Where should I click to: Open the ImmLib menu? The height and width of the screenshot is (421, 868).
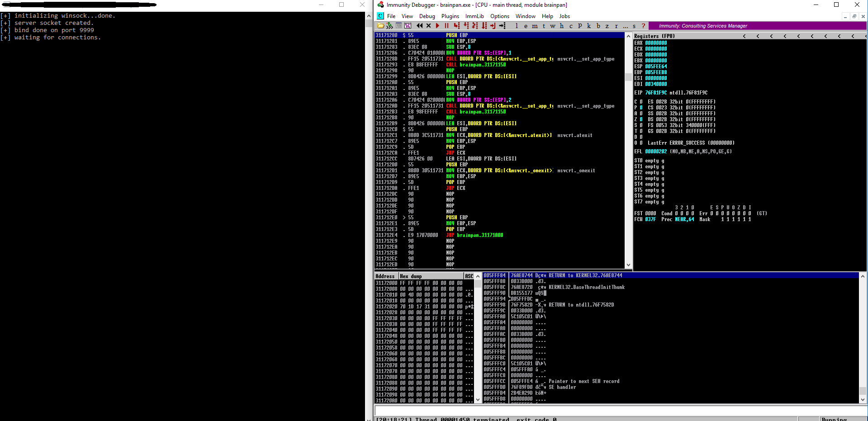pyautogui.click(x=474, y=16)
